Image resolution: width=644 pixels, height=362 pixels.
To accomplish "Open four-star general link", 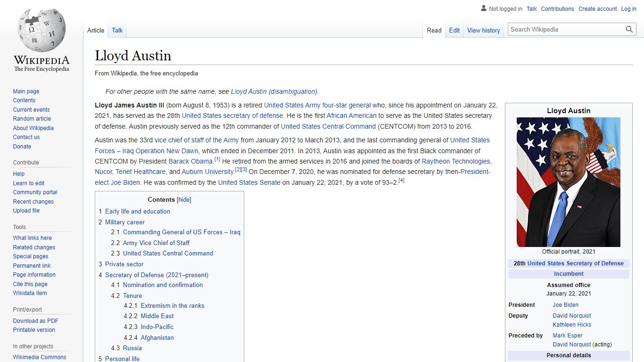I will click(347, 105).
